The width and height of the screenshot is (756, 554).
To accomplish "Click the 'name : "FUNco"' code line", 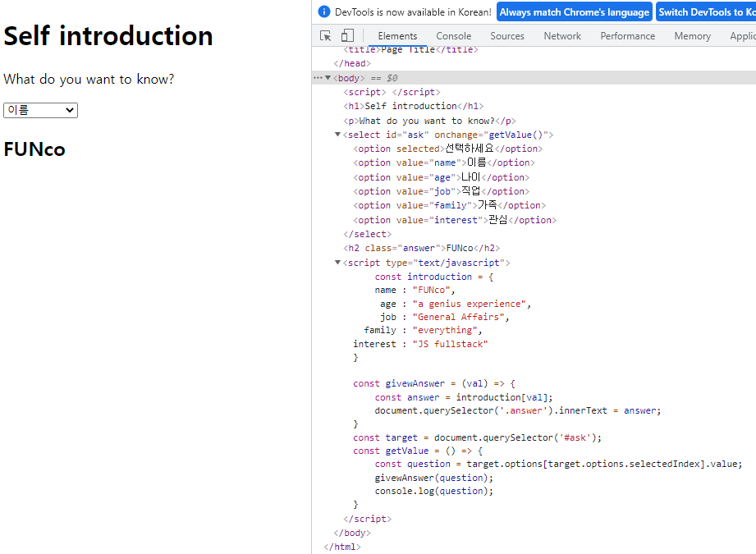I will [415, 290].
